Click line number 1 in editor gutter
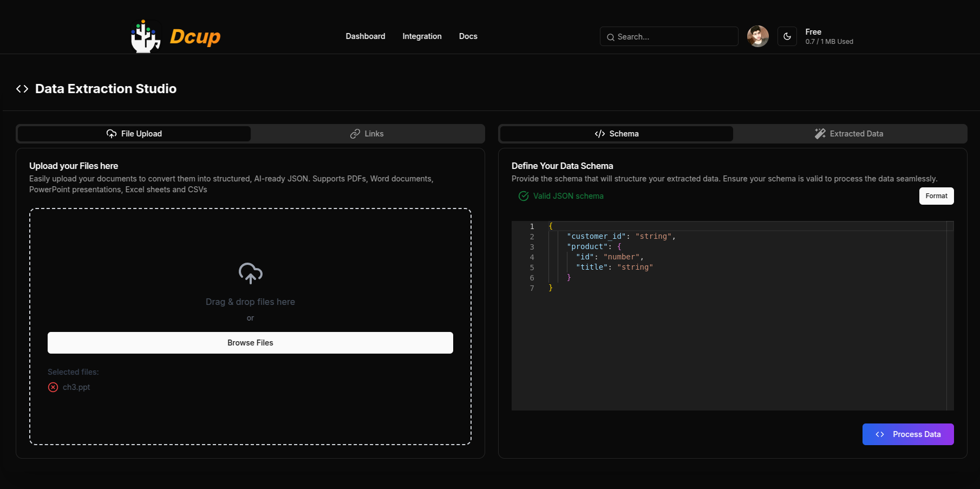 tap(532, 226)
